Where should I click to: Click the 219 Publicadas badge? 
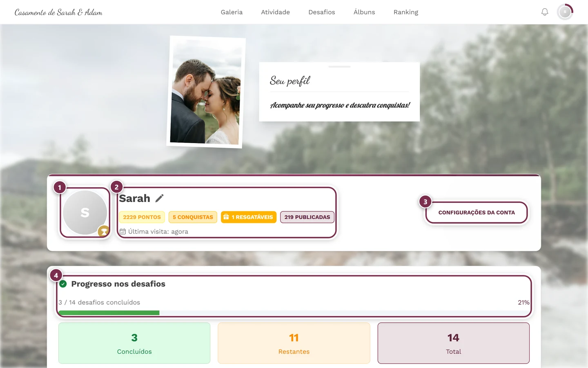coord(307,217)
